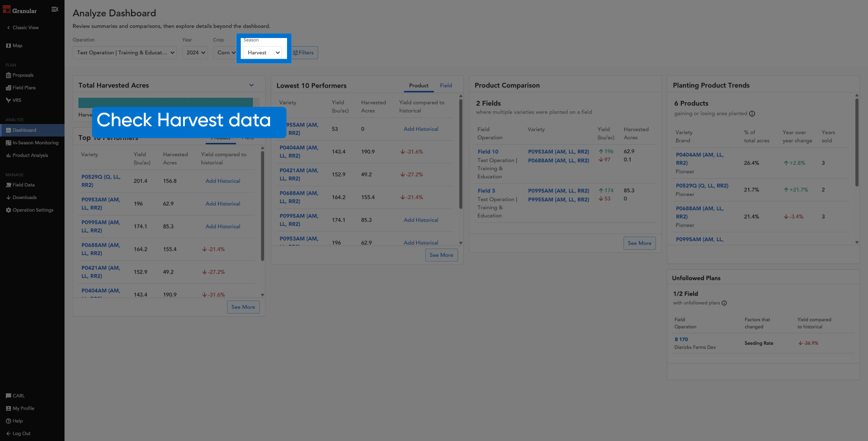
Task: Open B 170 field in Unfollowed Plans
Action: 681,340
